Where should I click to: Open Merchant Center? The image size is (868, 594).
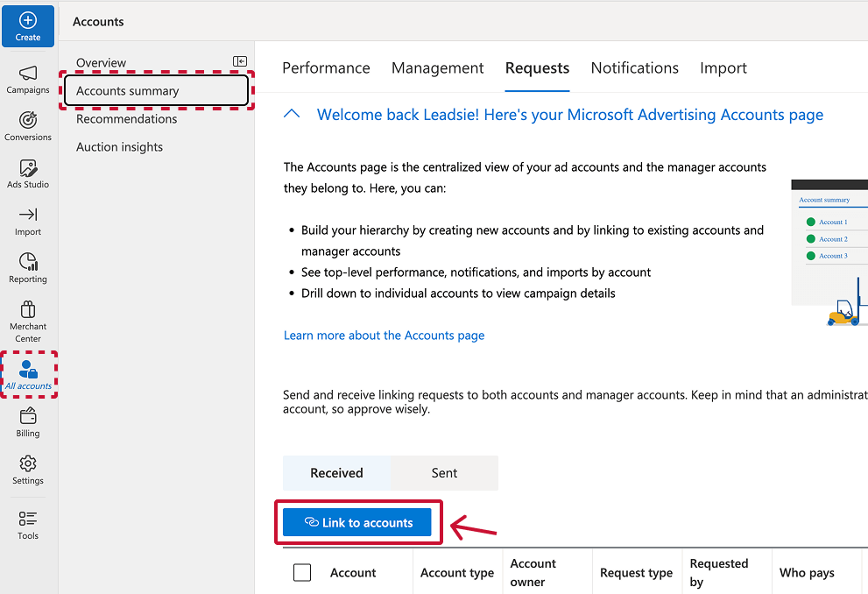pyautogui.click(x=28, y=322)
